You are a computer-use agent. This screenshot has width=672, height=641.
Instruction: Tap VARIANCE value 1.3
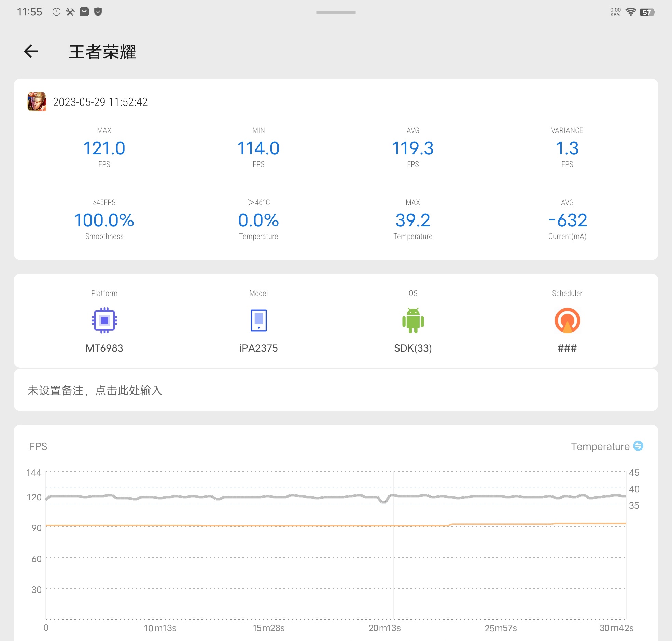pos(567,148)
